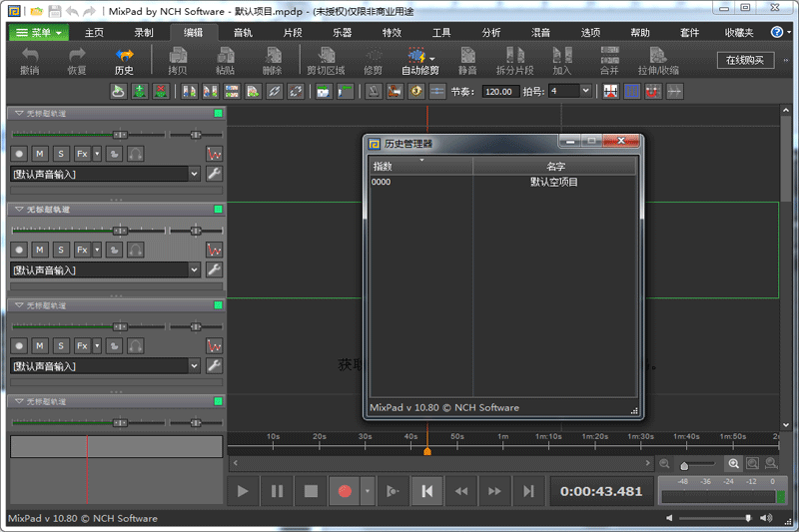Click the Play transport button
Image resolution: width=799 pixels, height=532 pixels.
coord(243,491)
